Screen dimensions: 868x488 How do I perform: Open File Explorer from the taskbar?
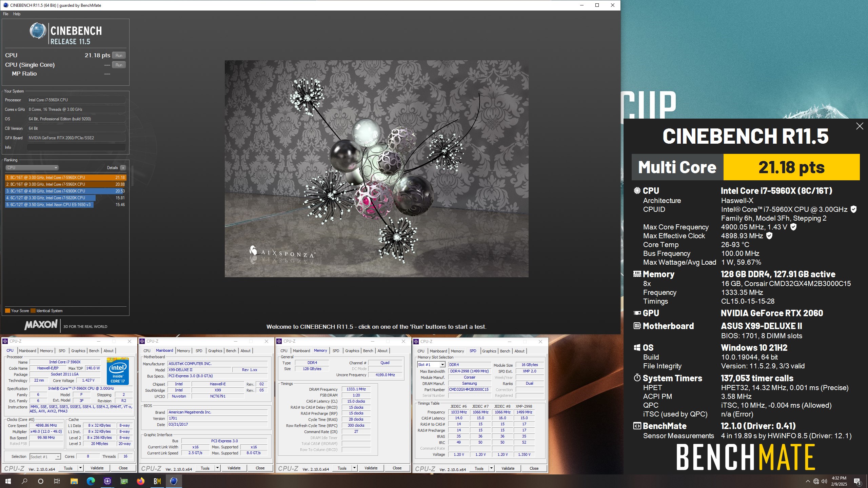click(x=74, y=481)
